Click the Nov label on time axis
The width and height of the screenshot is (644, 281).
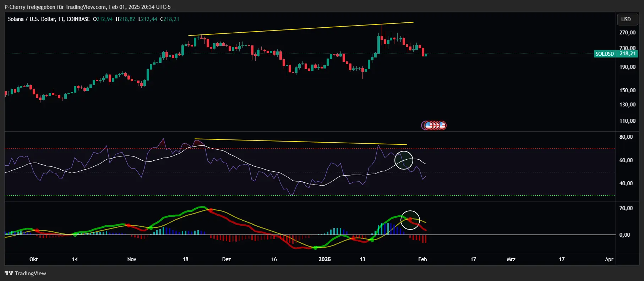coord(132,259)
